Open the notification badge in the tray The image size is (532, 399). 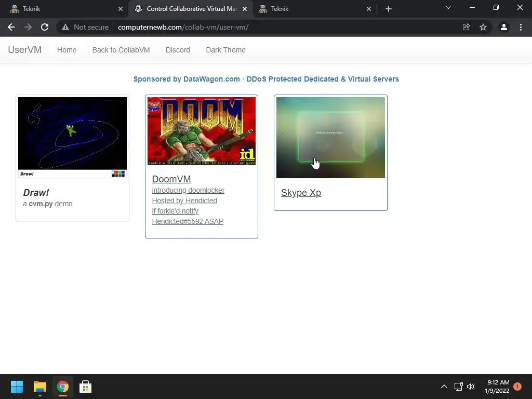coord(517,387)
